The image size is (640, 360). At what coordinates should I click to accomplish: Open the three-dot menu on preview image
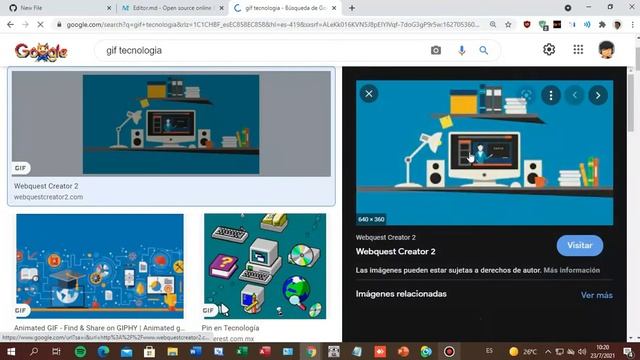point(551,96)
